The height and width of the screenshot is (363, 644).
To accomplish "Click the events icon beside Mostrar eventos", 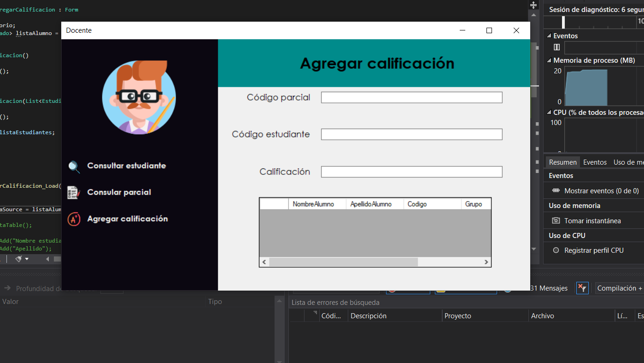I will [x=556, y=190].
